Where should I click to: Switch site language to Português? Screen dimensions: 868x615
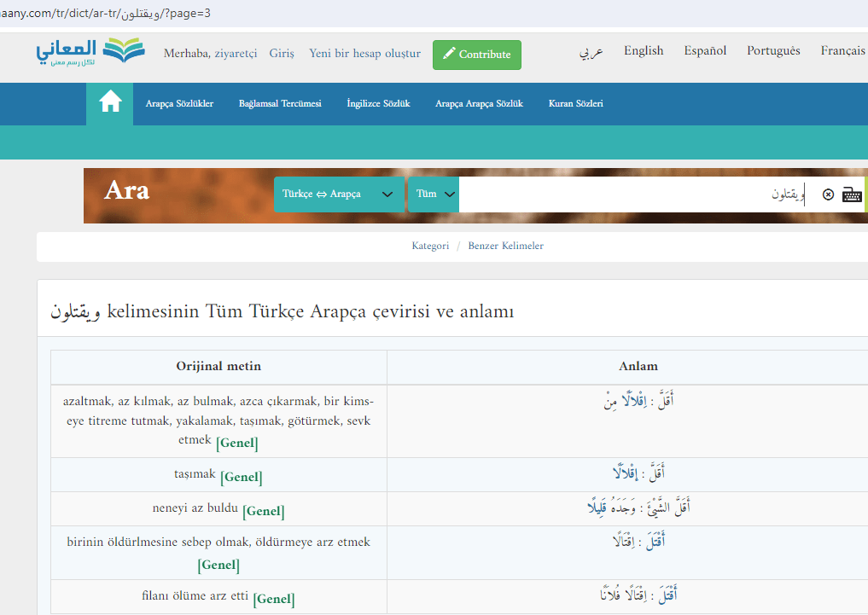click(773, 51)
